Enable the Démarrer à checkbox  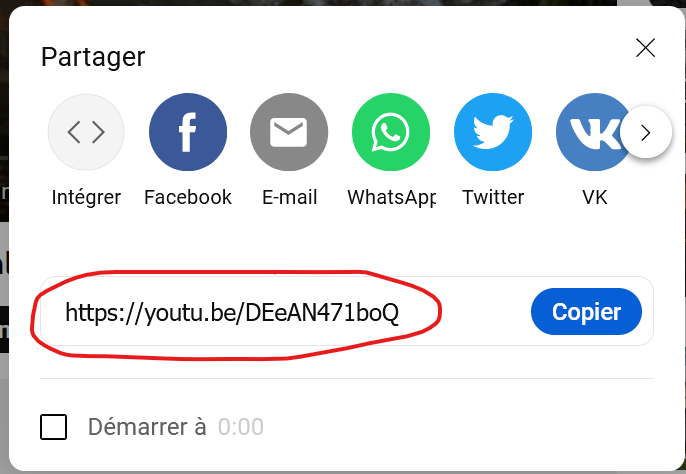[53, 427]
